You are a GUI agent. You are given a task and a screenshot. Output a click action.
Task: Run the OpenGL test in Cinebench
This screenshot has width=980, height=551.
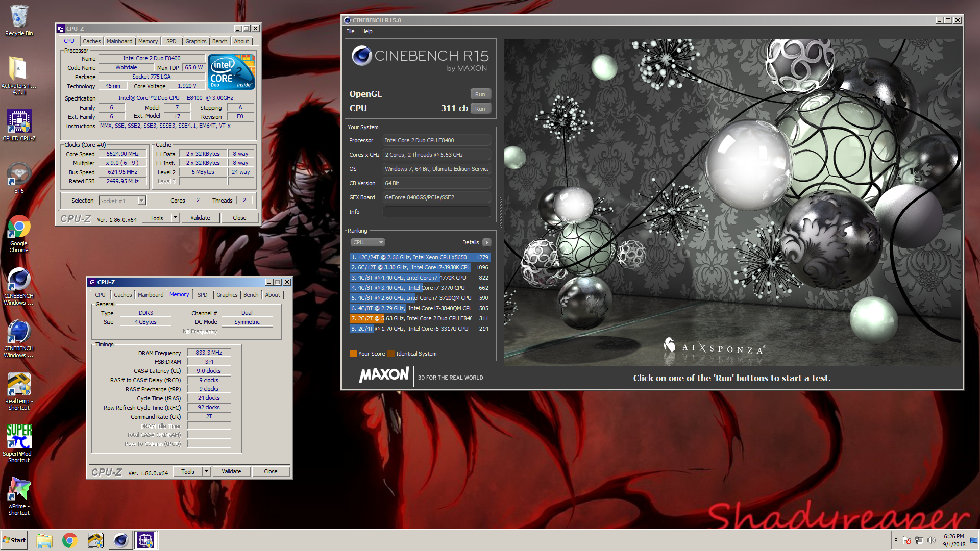point(480,94)
